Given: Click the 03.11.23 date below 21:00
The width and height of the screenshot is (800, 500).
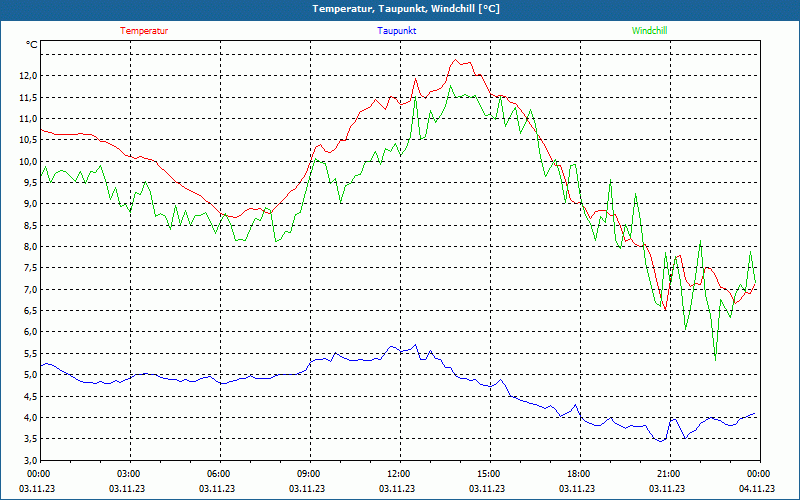Looking at the screenshot, I should point(667,488).
